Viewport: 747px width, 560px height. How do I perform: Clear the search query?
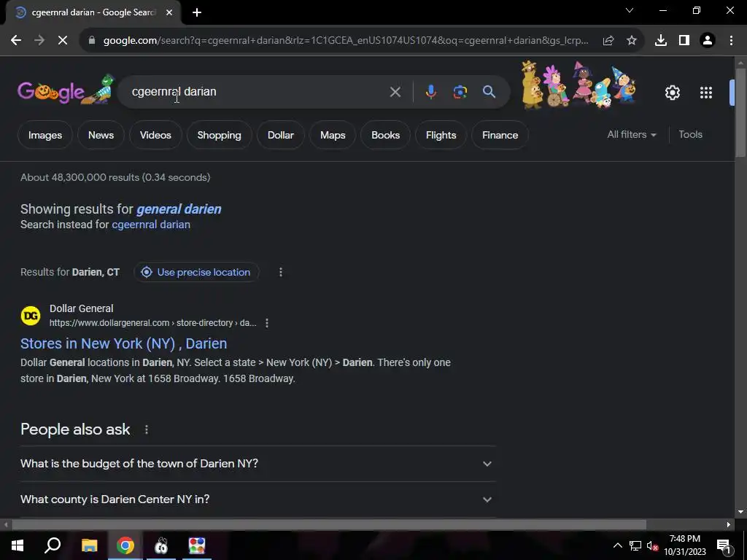395,92
